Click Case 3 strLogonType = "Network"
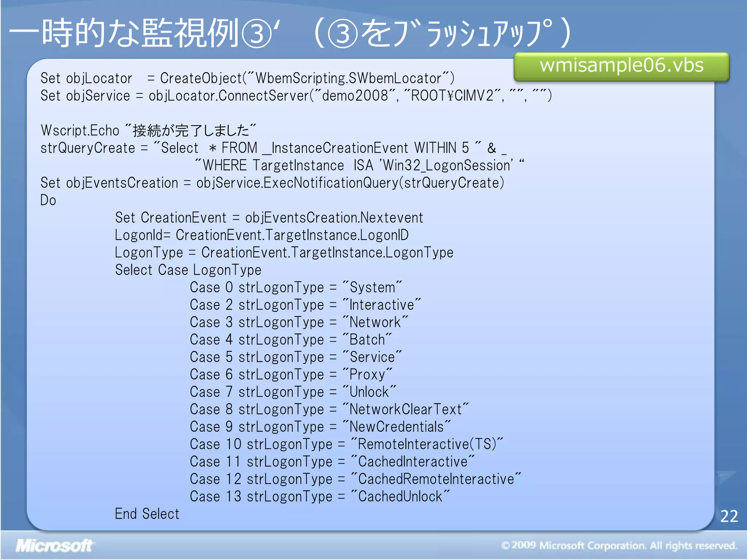 click(299, 322)
